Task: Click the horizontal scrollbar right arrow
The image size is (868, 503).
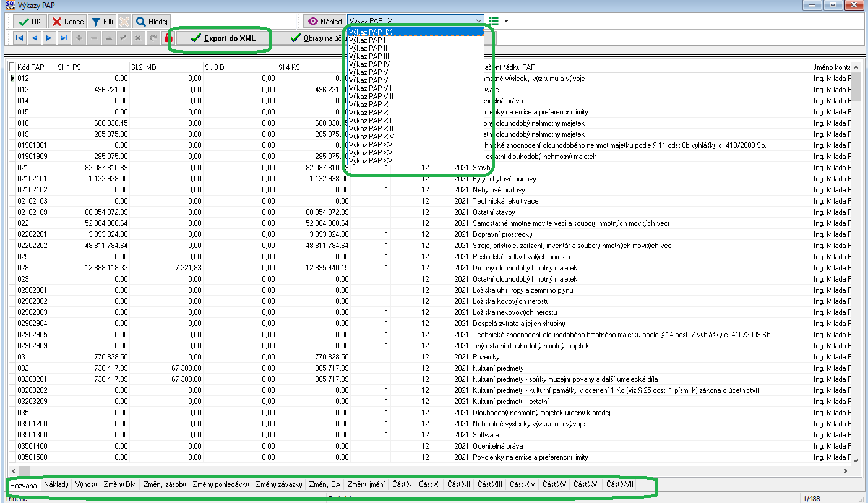Action: coord(846,471)
